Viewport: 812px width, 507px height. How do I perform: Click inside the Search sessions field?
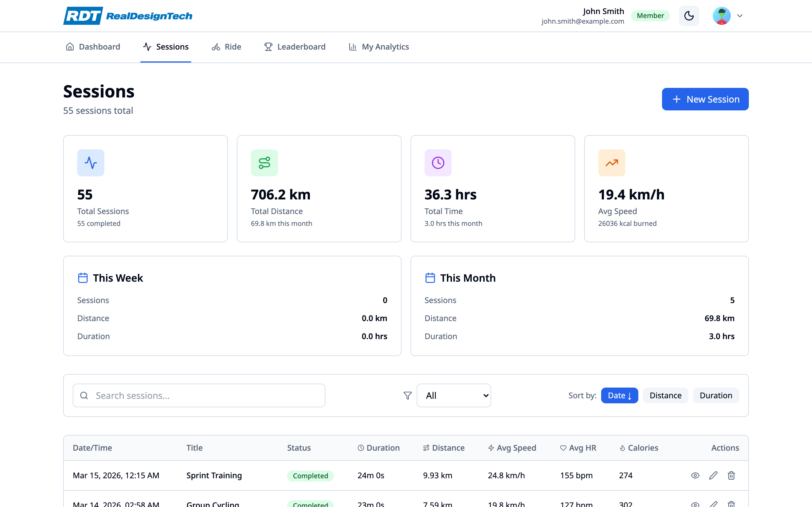[x=199, y=395]
